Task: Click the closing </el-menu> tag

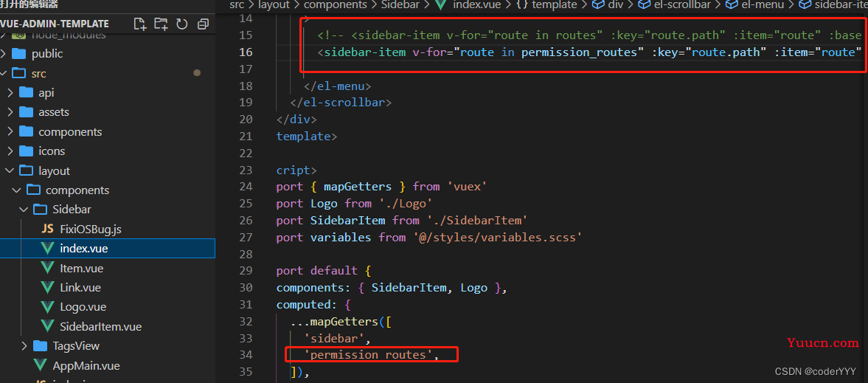Action: point(337,86)
